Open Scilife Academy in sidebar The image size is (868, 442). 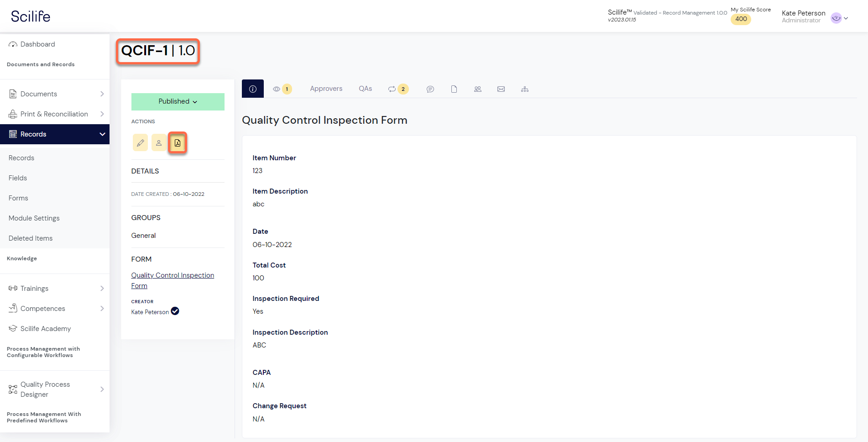[x=46, y=329]
